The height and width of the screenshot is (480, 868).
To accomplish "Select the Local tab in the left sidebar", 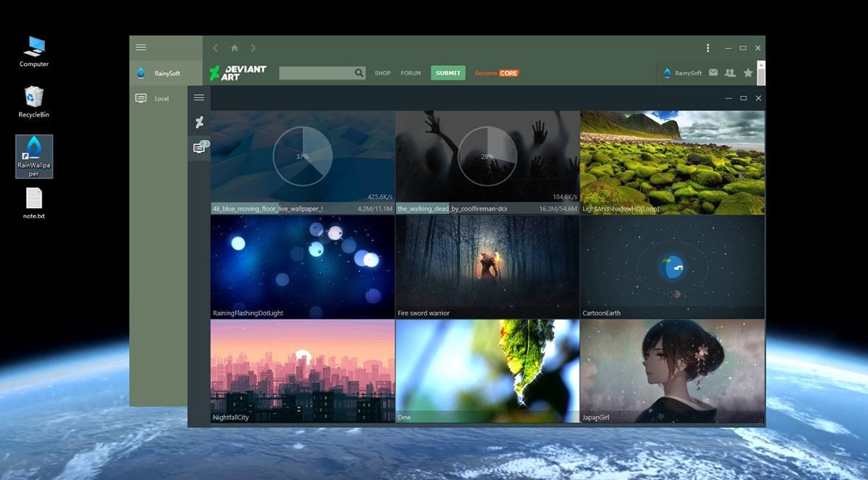I will (161, 98).
